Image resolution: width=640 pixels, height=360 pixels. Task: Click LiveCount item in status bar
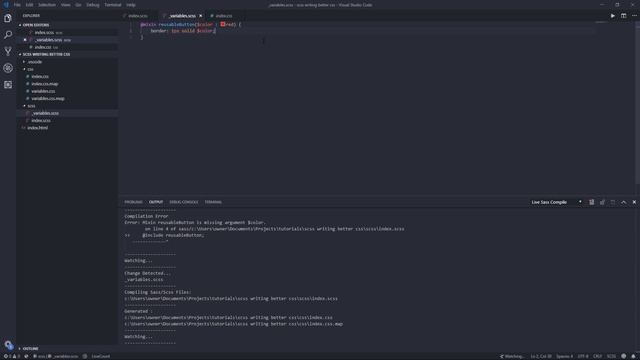click(x=101, y=356)
